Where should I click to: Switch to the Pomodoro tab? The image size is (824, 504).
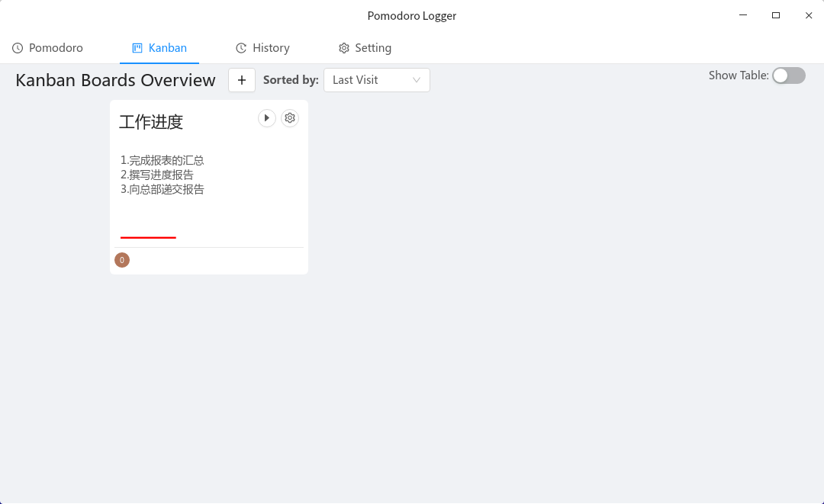pyautogui.click(x=56, y=48)
